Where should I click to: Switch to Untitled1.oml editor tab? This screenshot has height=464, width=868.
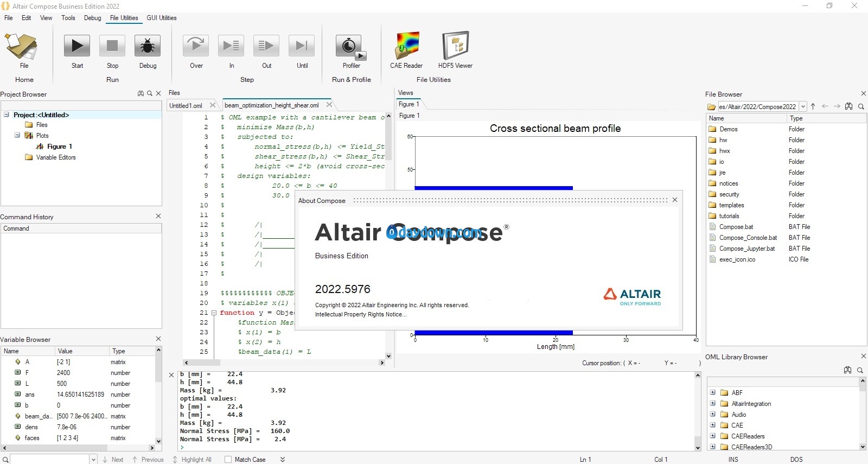pos(186,106)
